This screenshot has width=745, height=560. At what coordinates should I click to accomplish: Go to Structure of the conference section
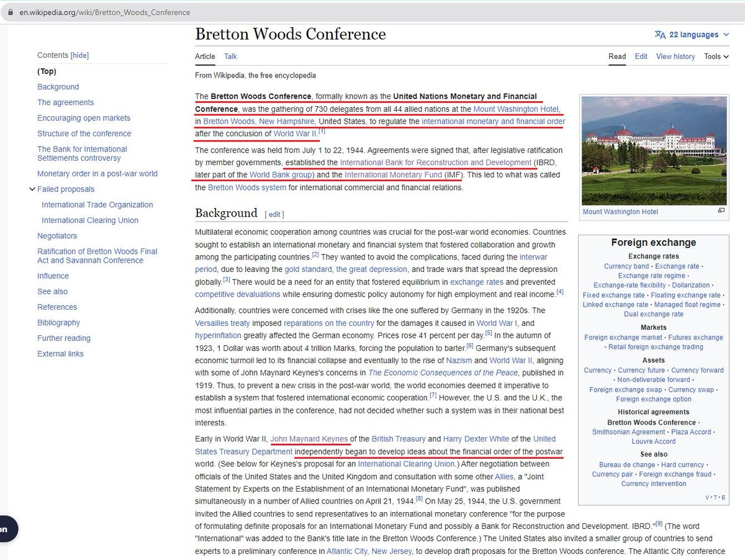[x=84, y=133]
